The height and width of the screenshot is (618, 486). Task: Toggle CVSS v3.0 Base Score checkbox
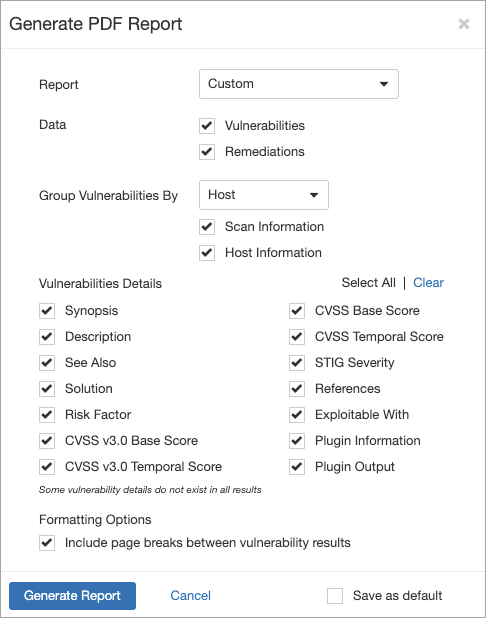47,441
